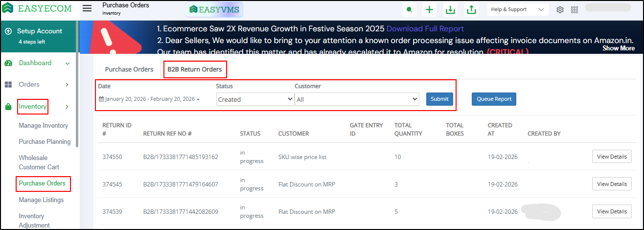The image size is (644, 230).
Task: Open the date range picker
Action: pyautogui.click(x=149, y=99)
